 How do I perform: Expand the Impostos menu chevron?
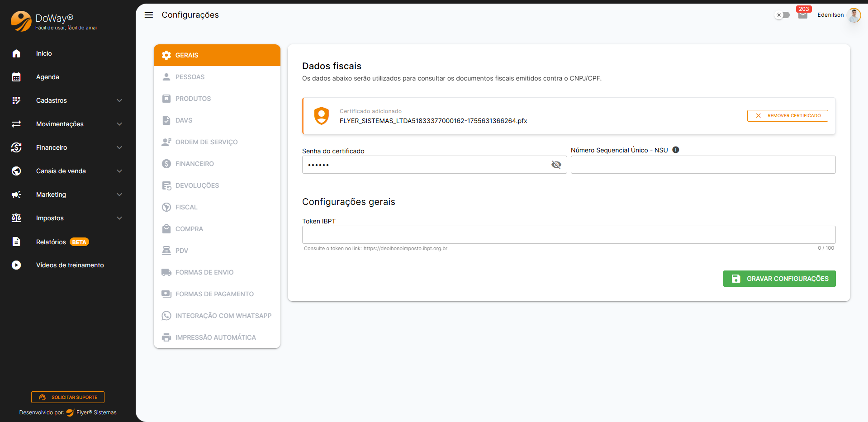[119, 218]
